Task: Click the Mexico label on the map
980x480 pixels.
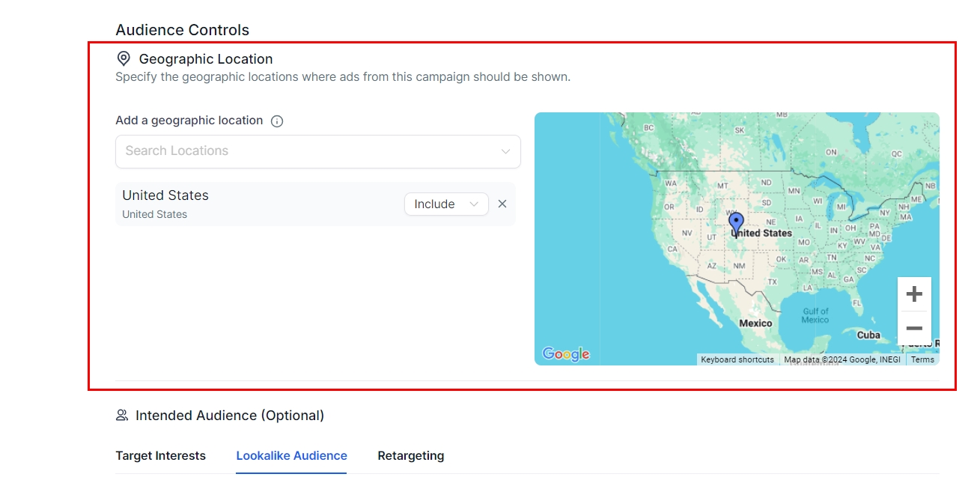Action: [755, 323]
